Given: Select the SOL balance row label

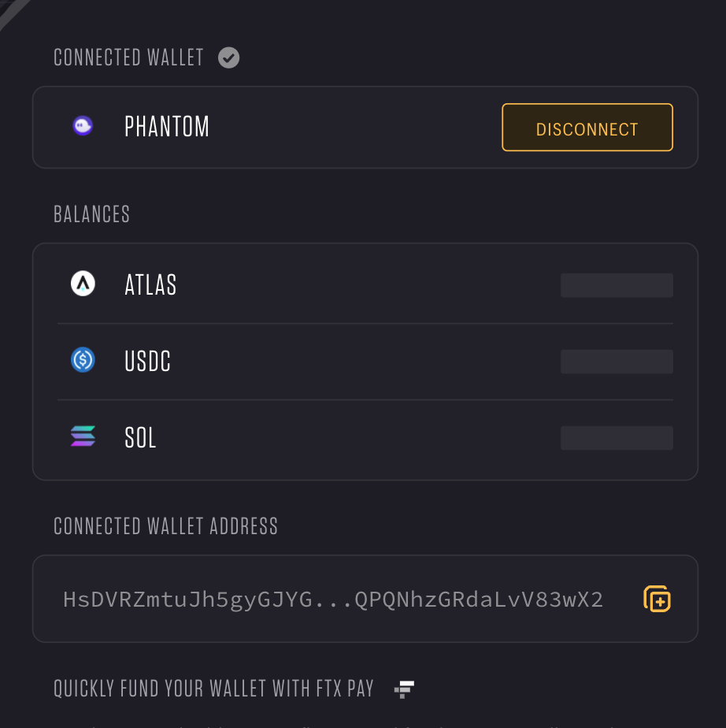Looking at the screenshot, I should coord(140,437).
